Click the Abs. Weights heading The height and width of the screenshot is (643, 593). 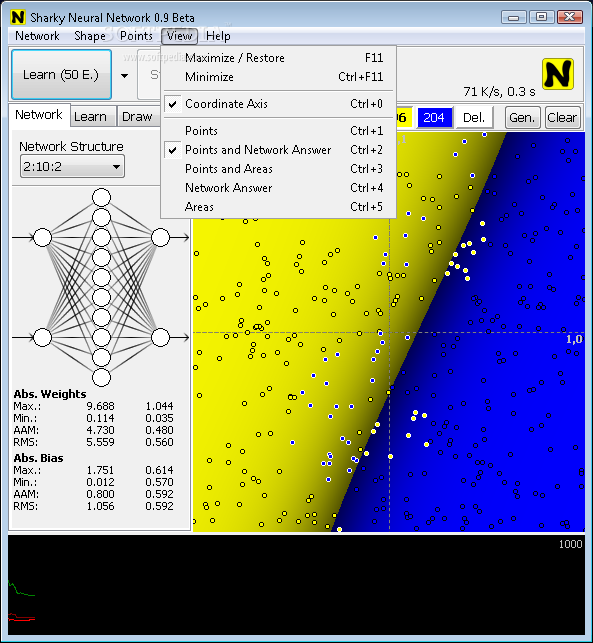[50, 394]
